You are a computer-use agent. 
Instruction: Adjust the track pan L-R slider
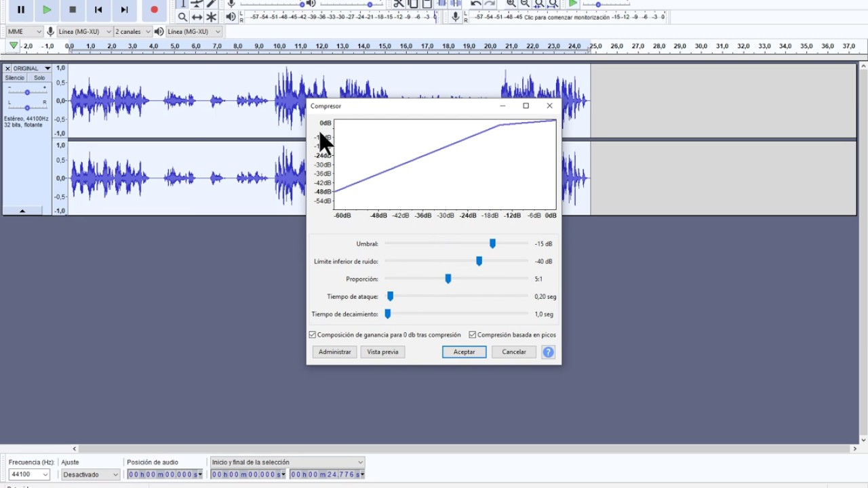coord(27,107)
